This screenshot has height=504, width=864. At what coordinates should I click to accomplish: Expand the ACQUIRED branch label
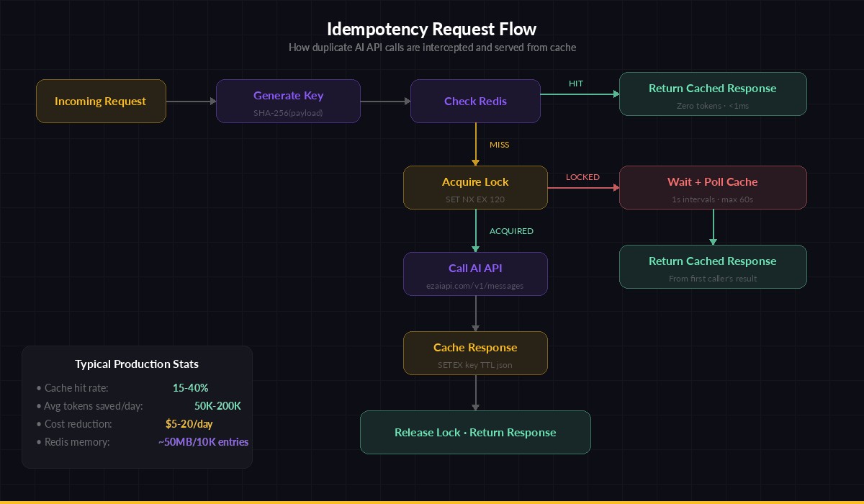511,231
